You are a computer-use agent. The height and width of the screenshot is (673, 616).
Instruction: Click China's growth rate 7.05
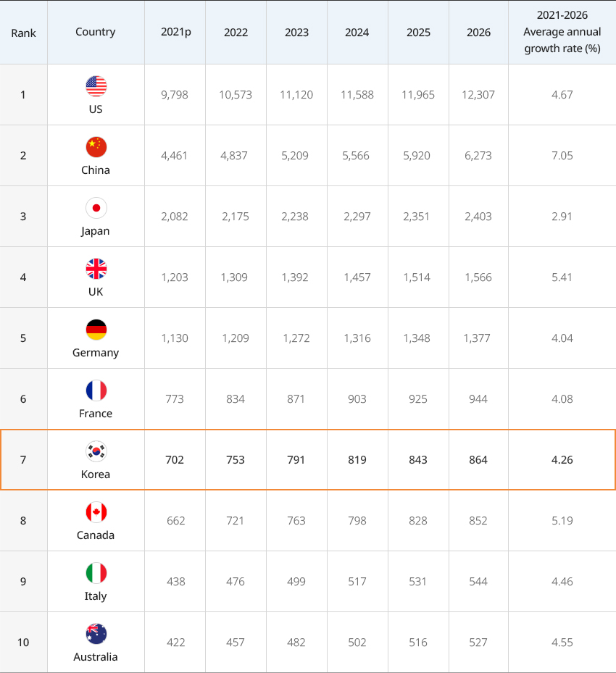pyautogui.click(x=562, y=155)
